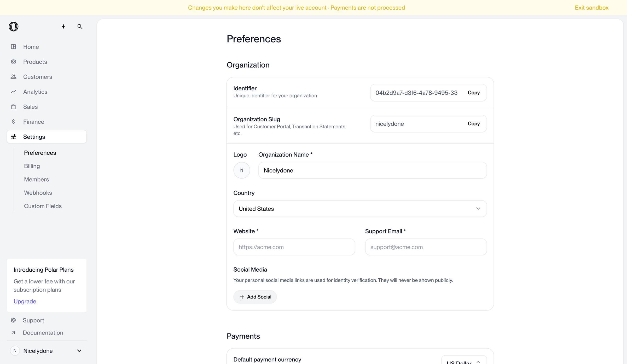Click the Analytics trend-line icon
627x364 pixels.
[14, 92]
